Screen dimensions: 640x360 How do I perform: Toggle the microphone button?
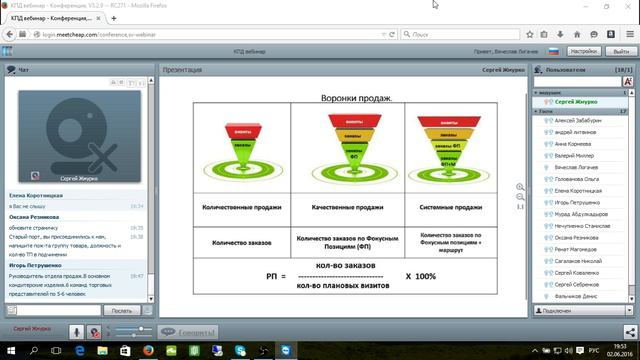pos(76,332)
